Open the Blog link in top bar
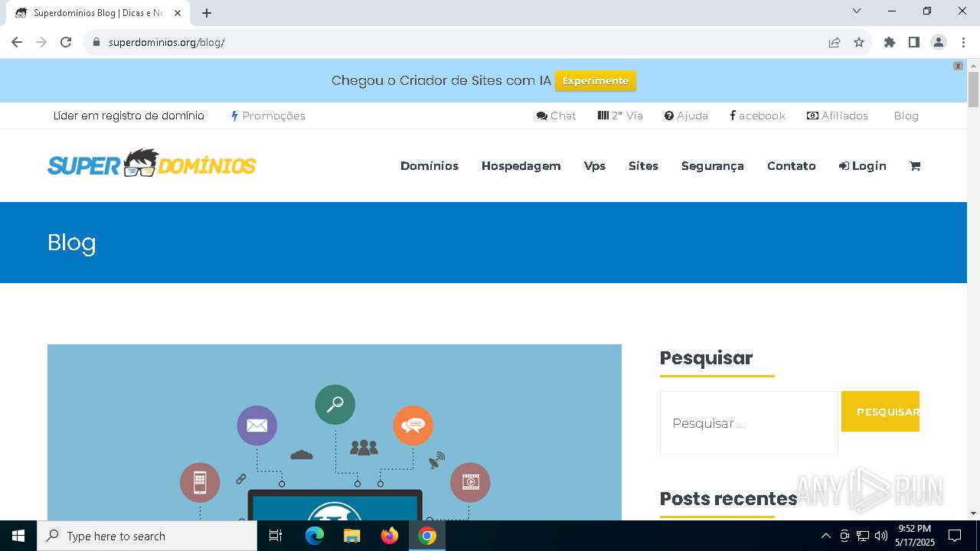980x551 pixels. (906, 116)
